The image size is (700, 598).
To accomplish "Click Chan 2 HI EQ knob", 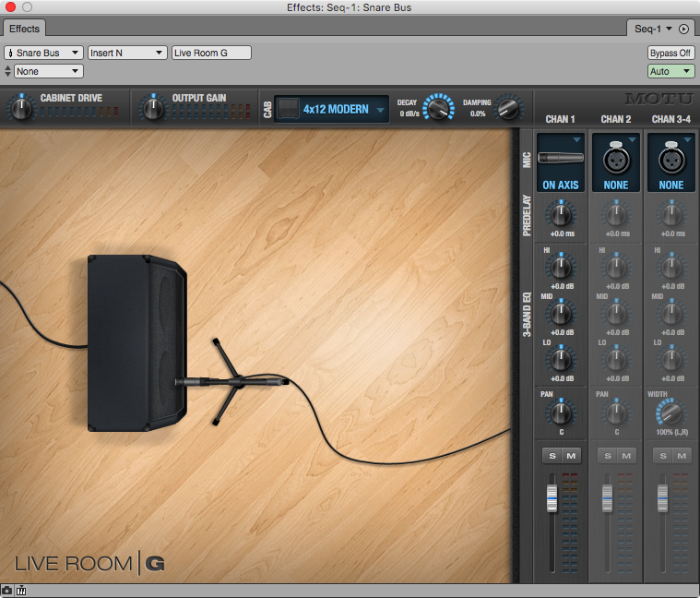I will coord(616,268).
